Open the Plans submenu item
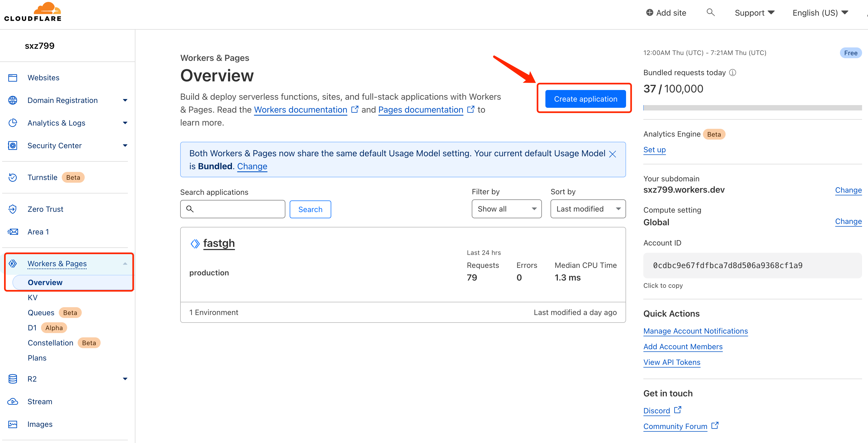Viewport: 868px width, 443px height. (37, 358)
